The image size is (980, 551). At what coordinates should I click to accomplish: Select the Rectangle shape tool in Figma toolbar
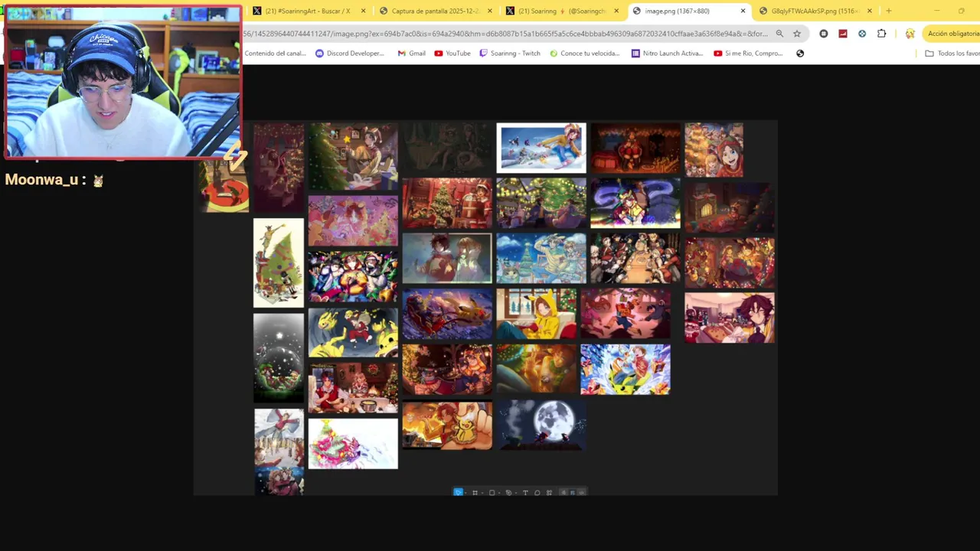pyautogui.click(x=492, y=492)
